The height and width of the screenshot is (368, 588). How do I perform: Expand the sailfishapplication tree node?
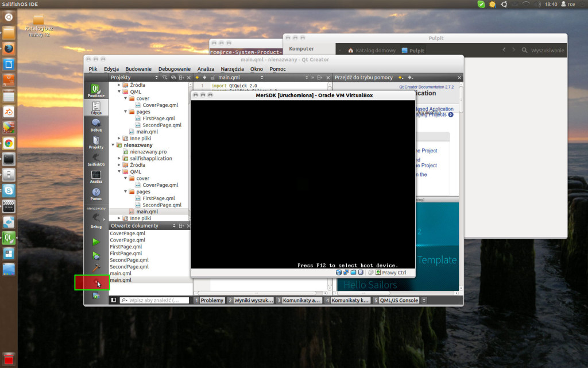(119, 158)
